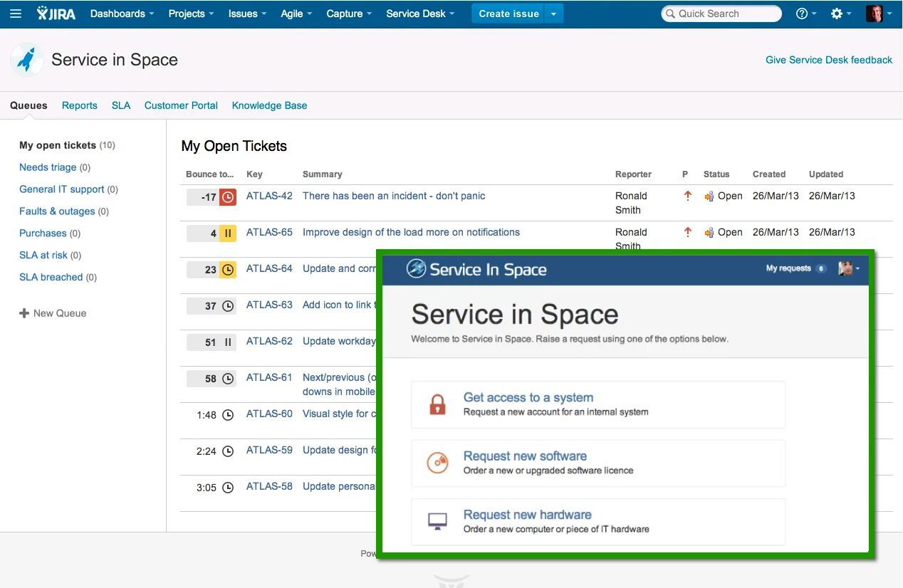Switch to the Queues tab
This screenshot has height=588, width=903.
[28, 105]
